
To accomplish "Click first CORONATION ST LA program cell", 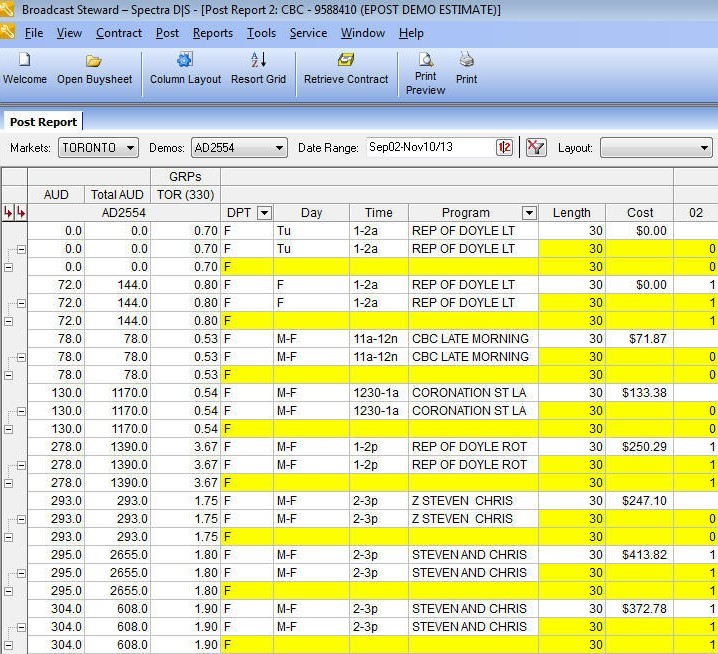I will click(473, 393).
